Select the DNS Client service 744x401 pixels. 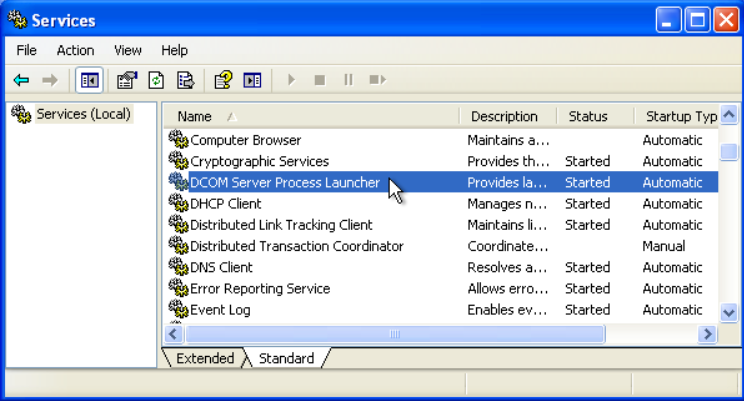[x=221, y=267]
